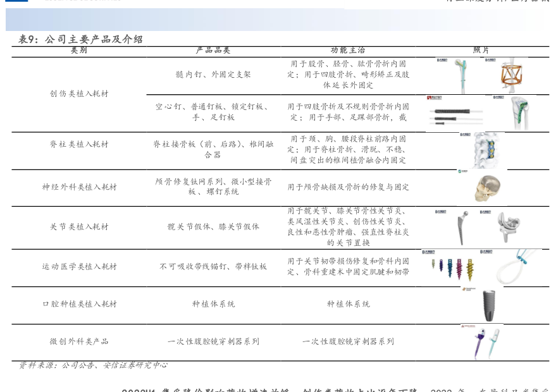Click the 关节类植入耗材 category cell
This screenshot has width=551, height=392.
(x=79, y=226)
